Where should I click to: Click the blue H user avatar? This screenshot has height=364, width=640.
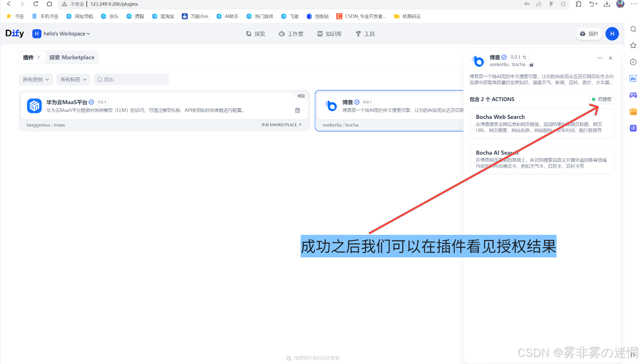612,33
